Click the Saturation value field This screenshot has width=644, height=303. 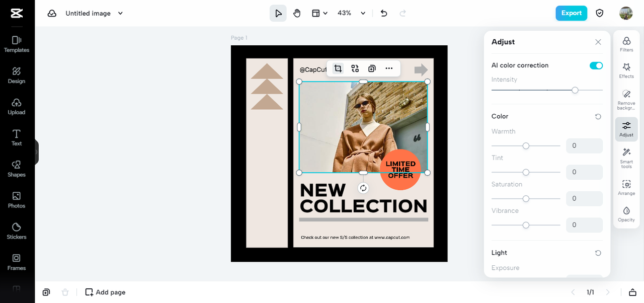[584, 199]
